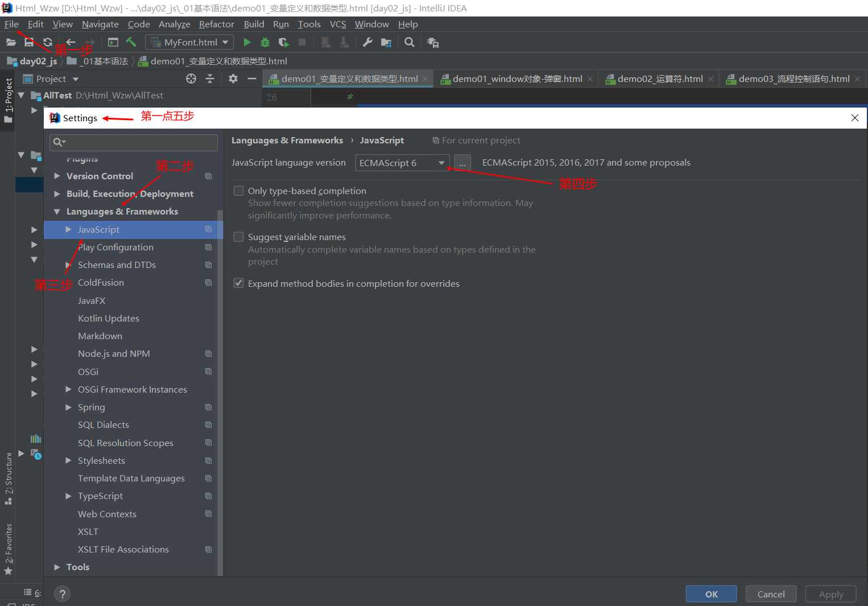Open the Navigate menu

100,24
